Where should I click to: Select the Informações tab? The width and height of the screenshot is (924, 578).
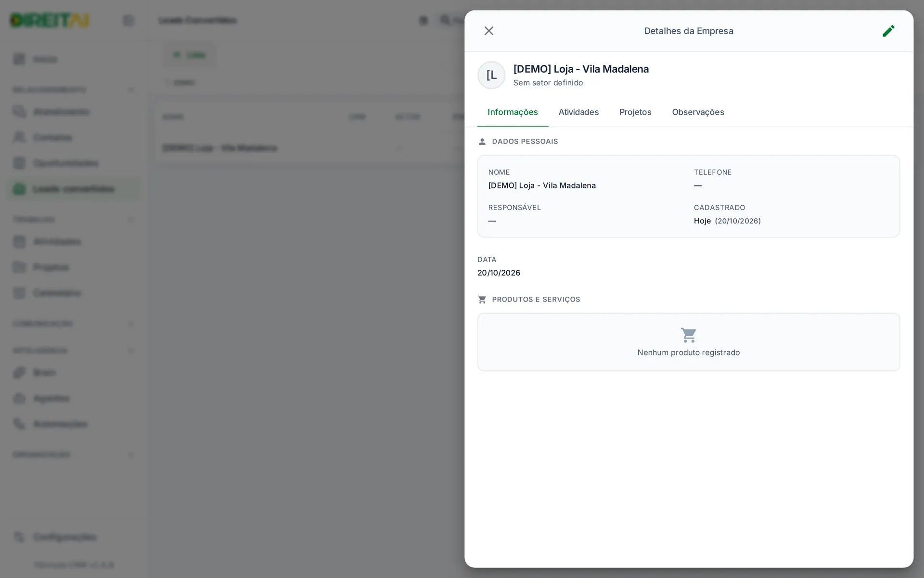click(513, 112)
